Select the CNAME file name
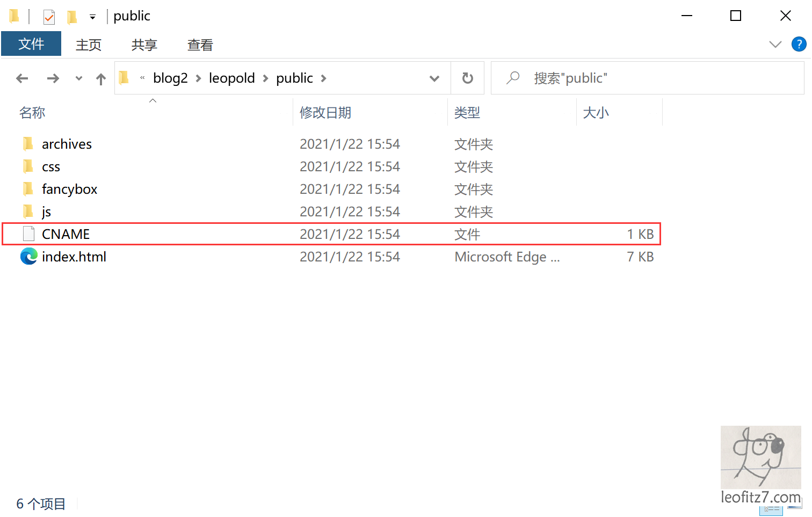Image resolution: width=812 pixels, height=517 pixels. [x=66, y=234]
